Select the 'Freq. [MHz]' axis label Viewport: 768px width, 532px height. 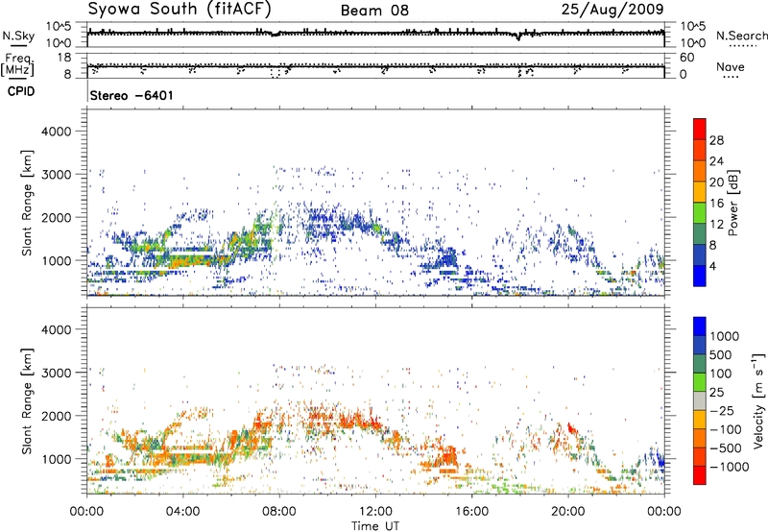(17, 65)
